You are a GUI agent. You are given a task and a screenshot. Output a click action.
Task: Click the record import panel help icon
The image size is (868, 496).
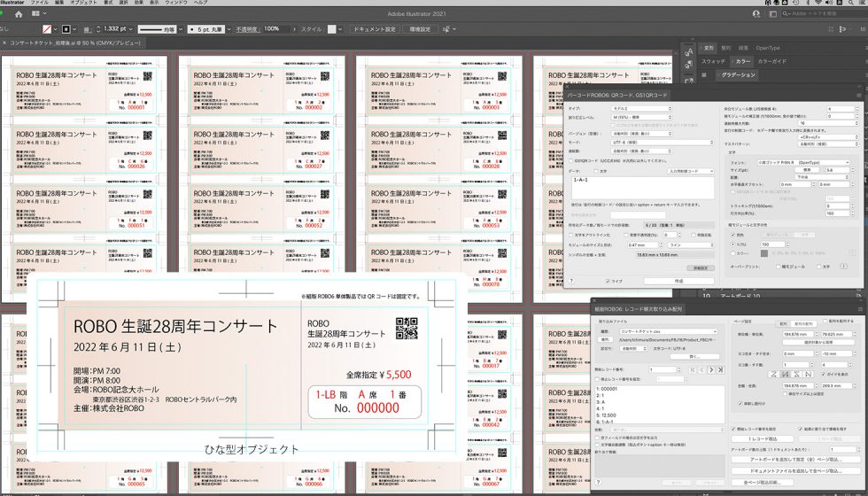599,483
